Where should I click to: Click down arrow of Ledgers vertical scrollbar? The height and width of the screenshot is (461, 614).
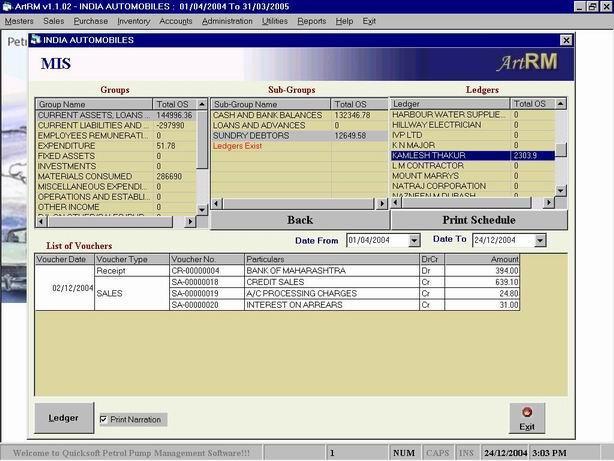click(x=561, y=191)
